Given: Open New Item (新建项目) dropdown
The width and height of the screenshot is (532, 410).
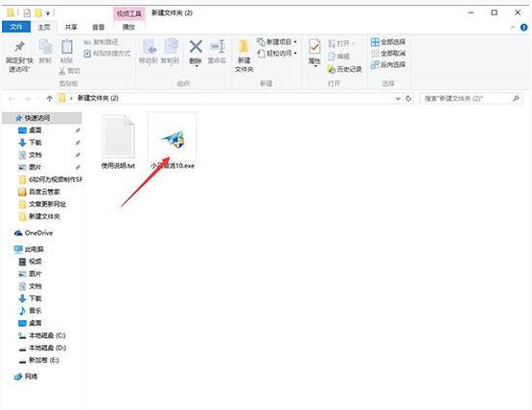Looking at the screenshot, I should coord(277,42).
